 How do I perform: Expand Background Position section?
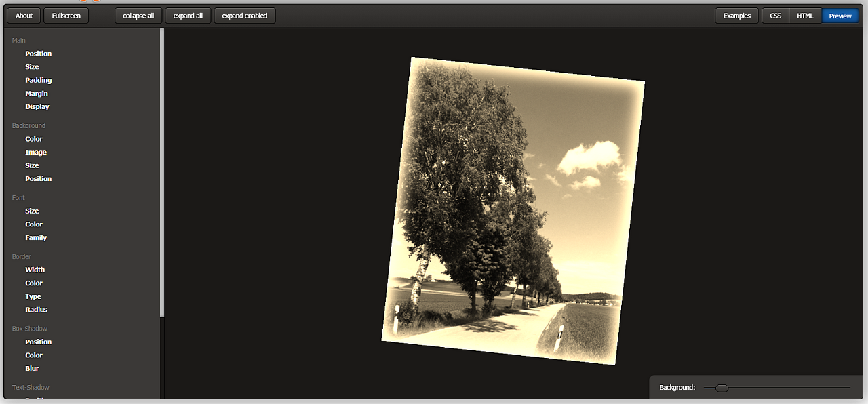(39, 179)
